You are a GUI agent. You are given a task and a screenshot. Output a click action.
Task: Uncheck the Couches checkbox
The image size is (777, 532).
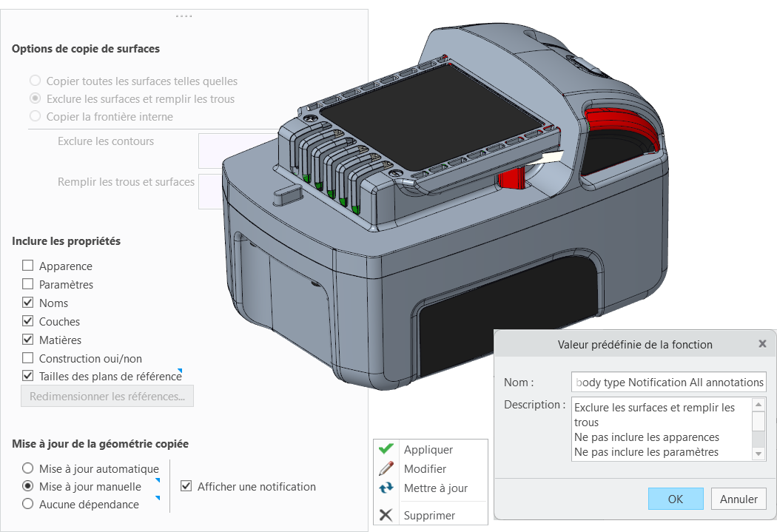point(28,321)
